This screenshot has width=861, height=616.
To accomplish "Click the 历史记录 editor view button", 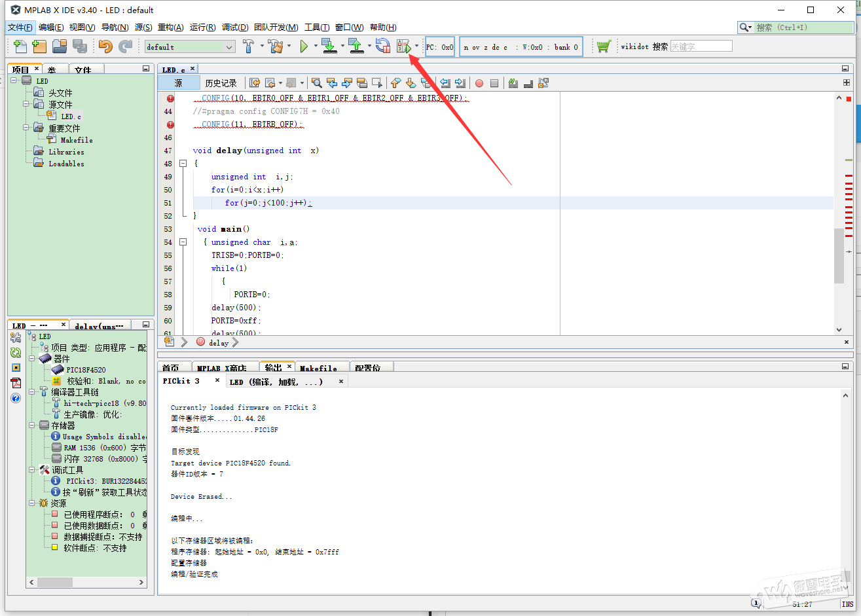I will pos(221,83).
